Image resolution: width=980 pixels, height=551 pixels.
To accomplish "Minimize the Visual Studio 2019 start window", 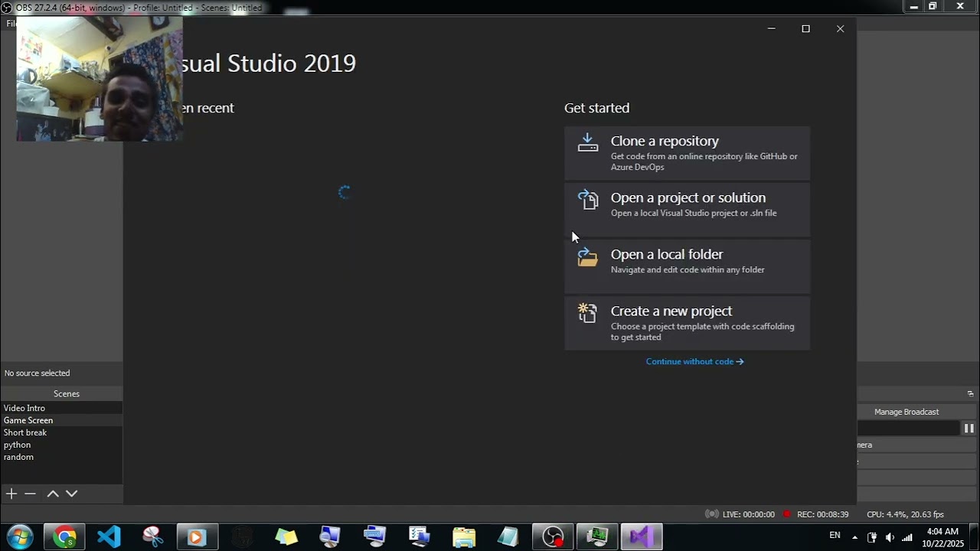I will tap(771, 28).
